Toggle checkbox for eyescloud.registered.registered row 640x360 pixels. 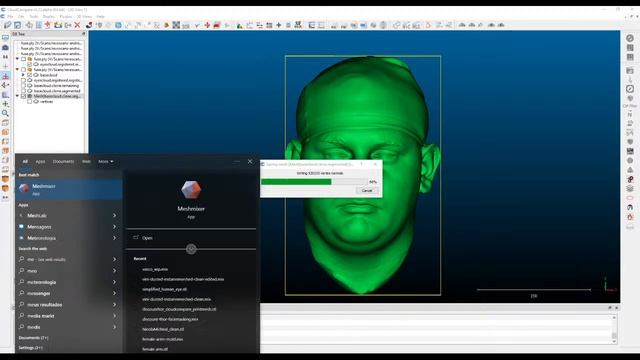[x=23, y=80]
